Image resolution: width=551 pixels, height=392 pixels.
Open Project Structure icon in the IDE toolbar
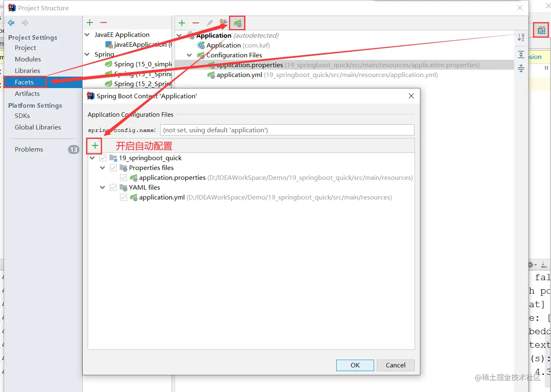pyautogui.click(x=541, y=30)
